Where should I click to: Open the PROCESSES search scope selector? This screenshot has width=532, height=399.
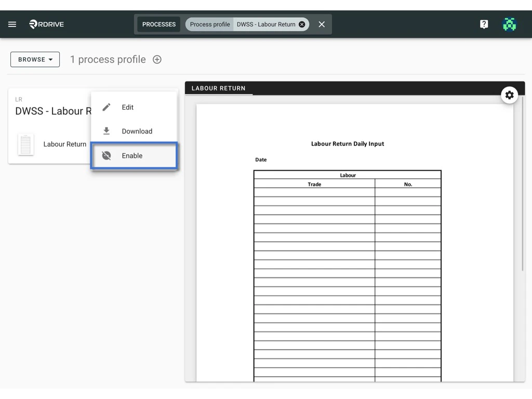(158, 24)
